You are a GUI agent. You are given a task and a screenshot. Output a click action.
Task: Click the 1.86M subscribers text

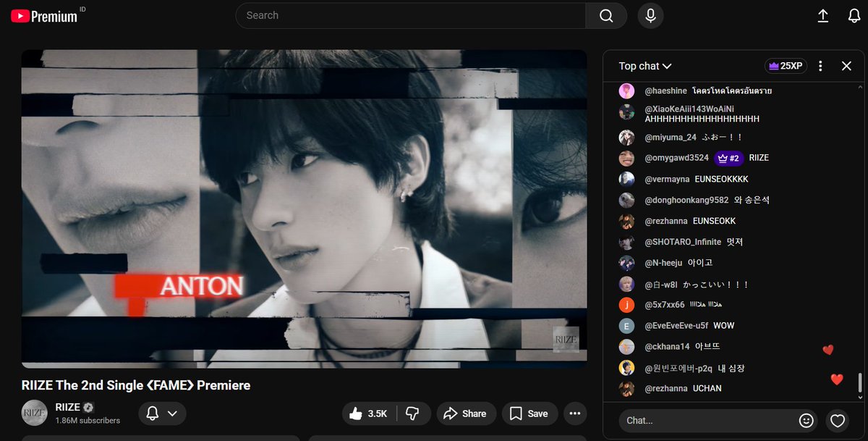(x=88, y=421)
